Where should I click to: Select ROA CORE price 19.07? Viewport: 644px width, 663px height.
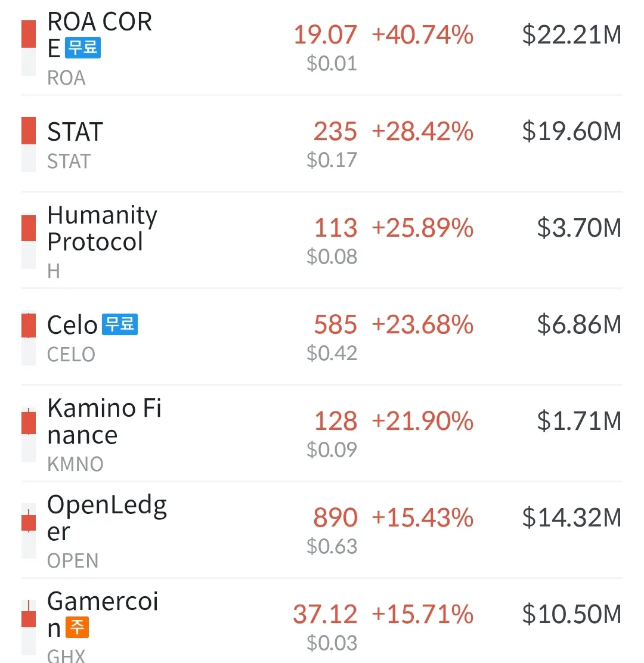[325, 35]
